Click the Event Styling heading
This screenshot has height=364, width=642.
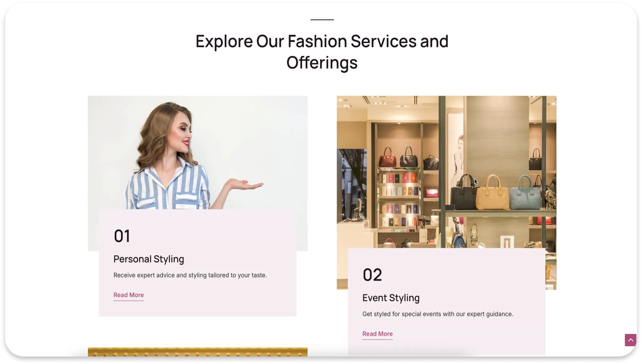click(391, 298)
